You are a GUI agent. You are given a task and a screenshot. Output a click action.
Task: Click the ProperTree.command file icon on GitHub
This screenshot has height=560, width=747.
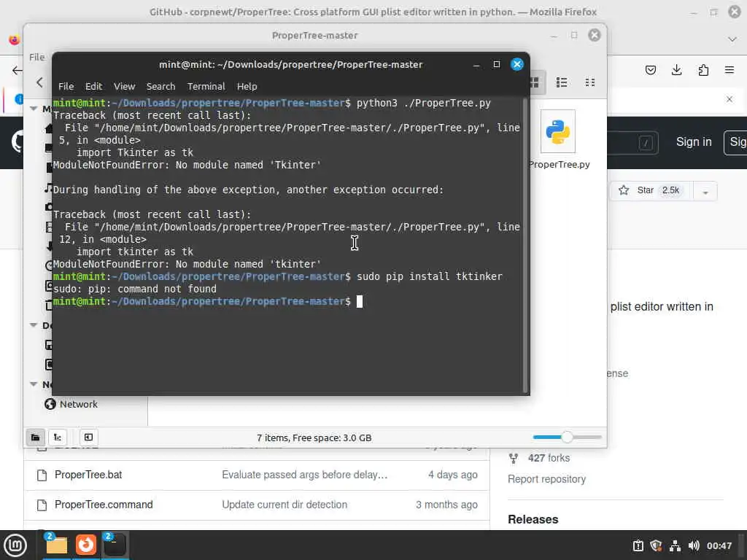42,505
